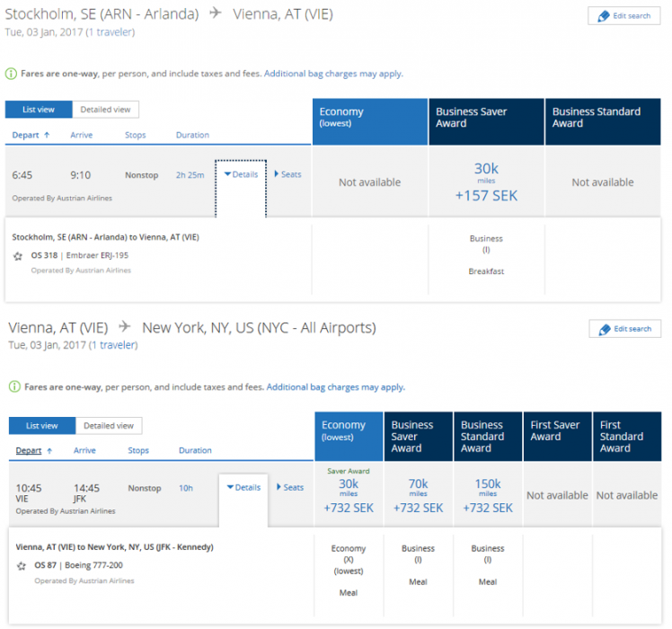Viewport: 672px width, 629px height.
Task: Open Additional bag charges link for Vienna flight
Action: (336, 387)
